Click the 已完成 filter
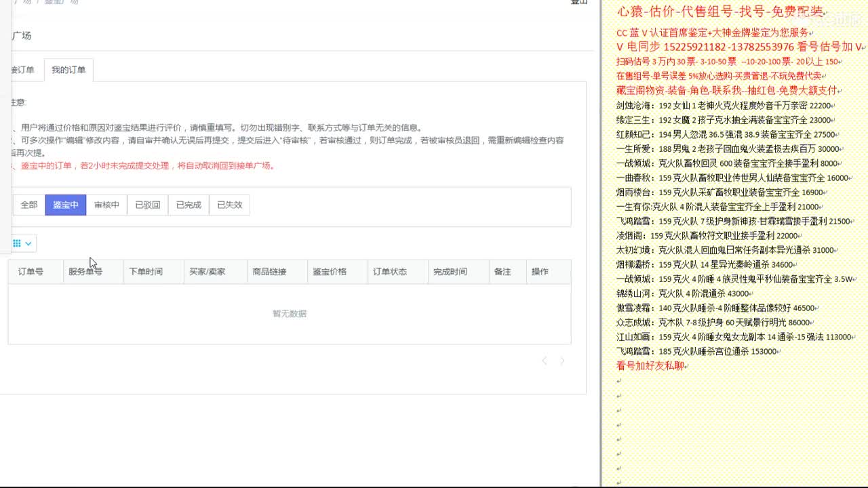The height and width of the screenshot is (488, 868). pyautogui.click(x=189, y=204)
